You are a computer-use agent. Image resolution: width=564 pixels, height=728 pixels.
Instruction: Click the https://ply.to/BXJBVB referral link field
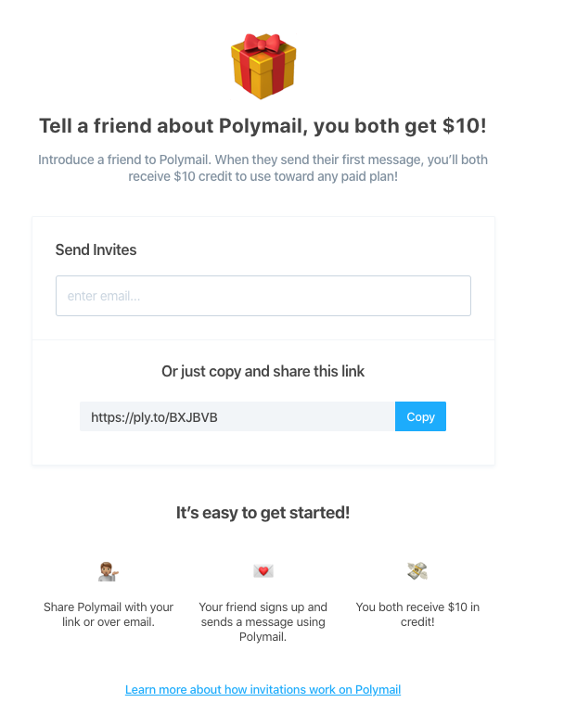click(237, 417)
